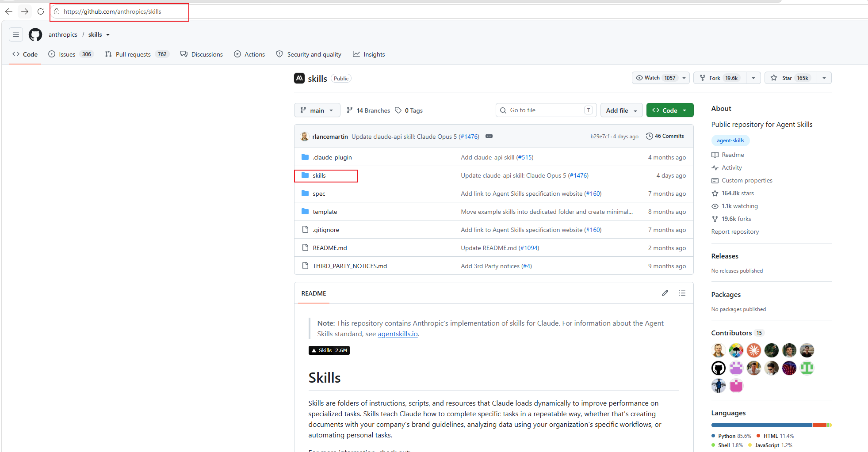Edit the README with the pencil icon

point(665,293)
